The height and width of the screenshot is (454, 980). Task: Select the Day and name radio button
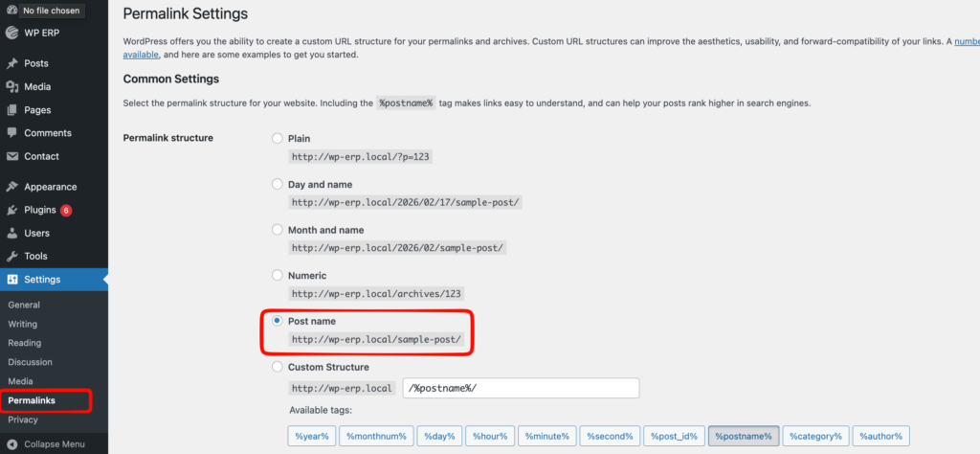(x=278, y=184)
